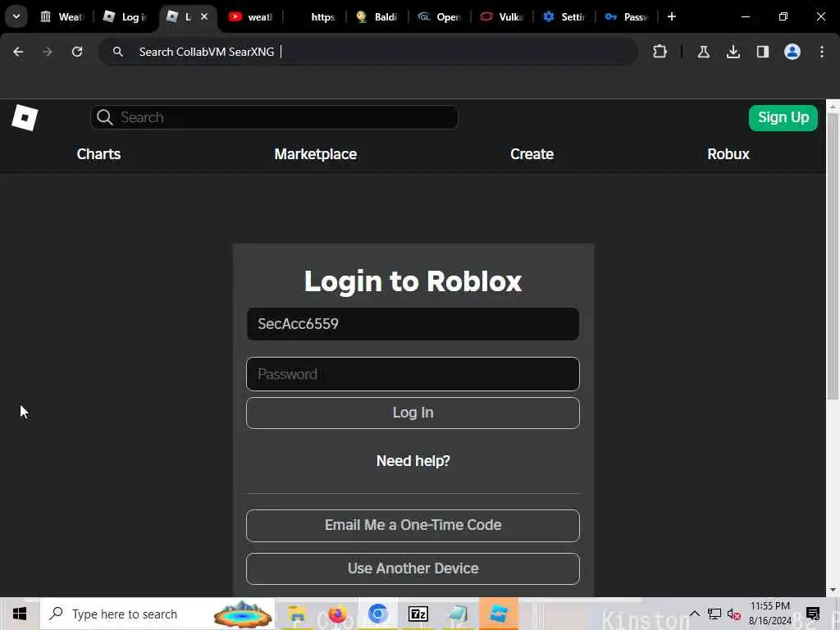Expand the tab search dropdown arrow
The height and width of the screenshot is (630, 840).
coord(16,16)
